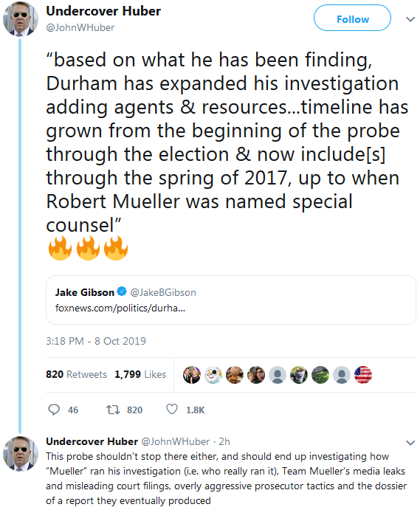
Task: Click the Charlie Brown liker avatar
Action: [235, 375]
